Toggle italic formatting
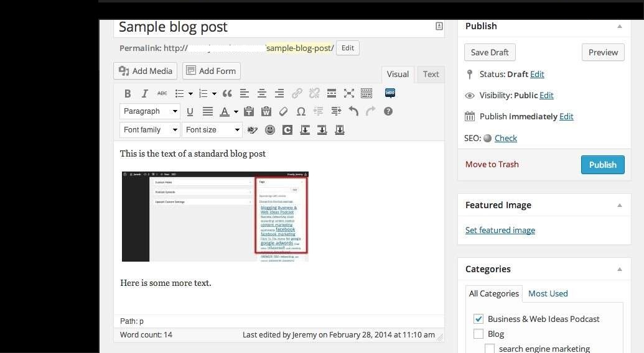This screenshot has width=644, height=353. [x=144, y=93]
